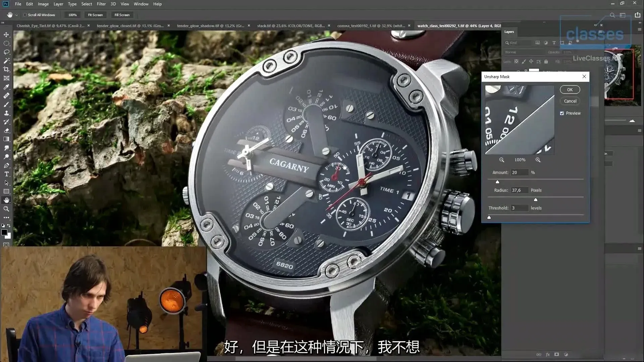Select the Elliptical Marquee tool
The height and width of the screenshot is (362, 644).
(6, 43)
